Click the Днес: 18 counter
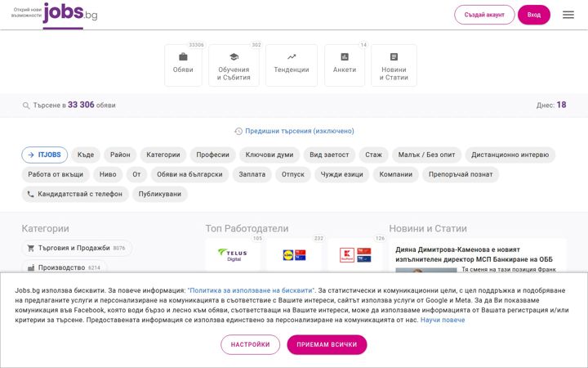 click(x=551, y=105)
